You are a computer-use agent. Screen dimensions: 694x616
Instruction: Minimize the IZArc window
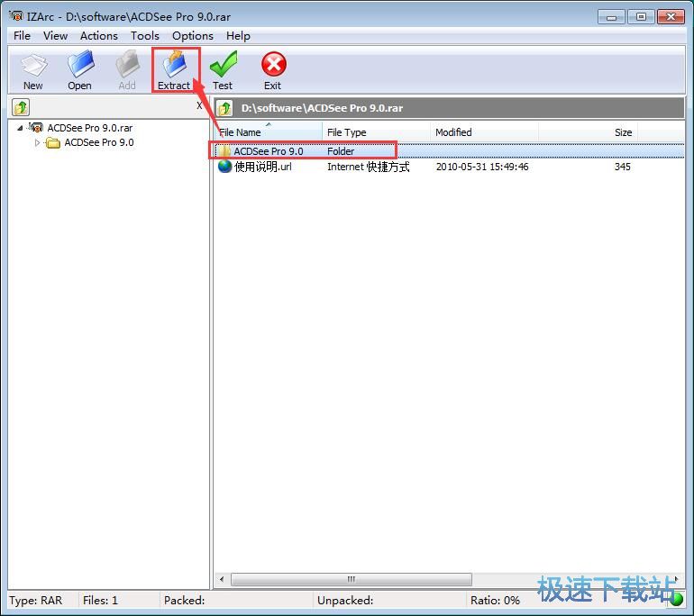tap(612, 17)
